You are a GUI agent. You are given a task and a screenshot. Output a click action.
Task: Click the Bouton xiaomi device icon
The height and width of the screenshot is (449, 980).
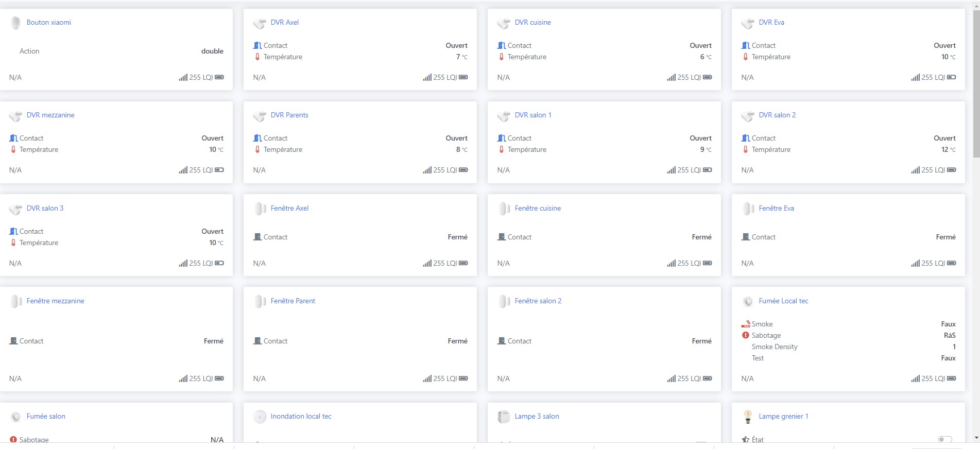pyautogui.click(x=16, y=23)
